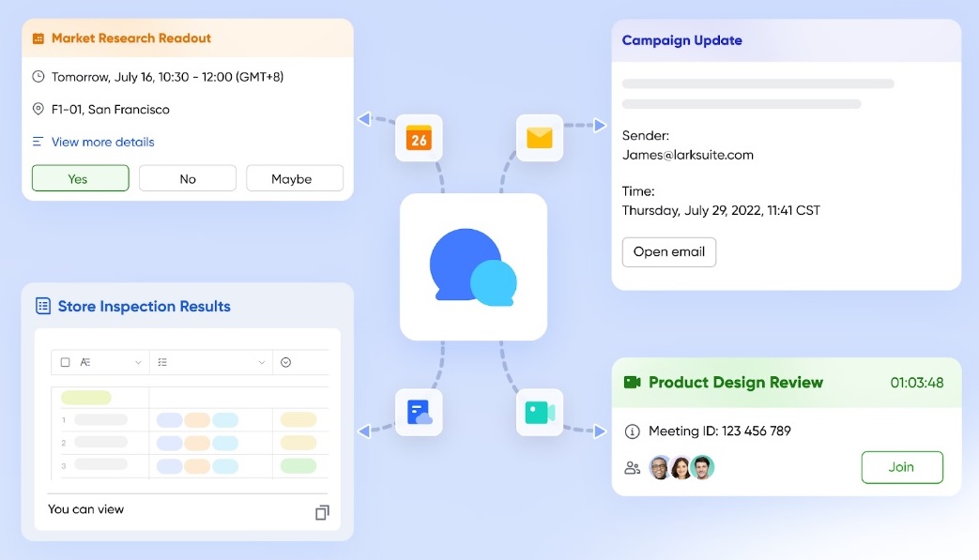Respond Maybe to the Market Research Readout

[x=294, y=178]
